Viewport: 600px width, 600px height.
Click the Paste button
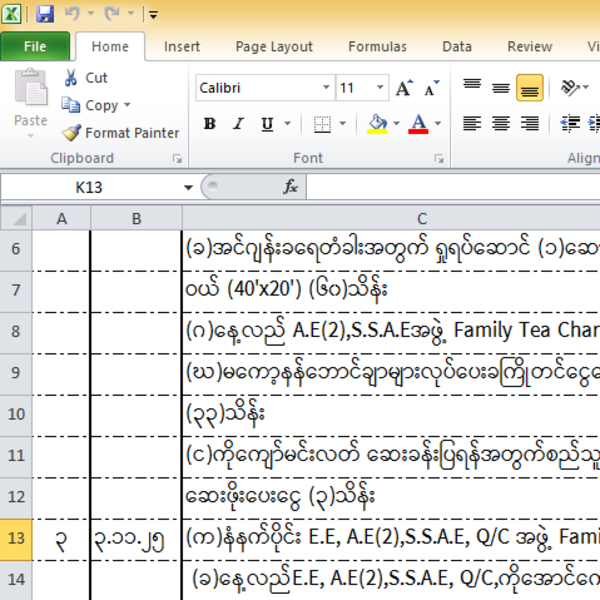(x=30, y=100)
